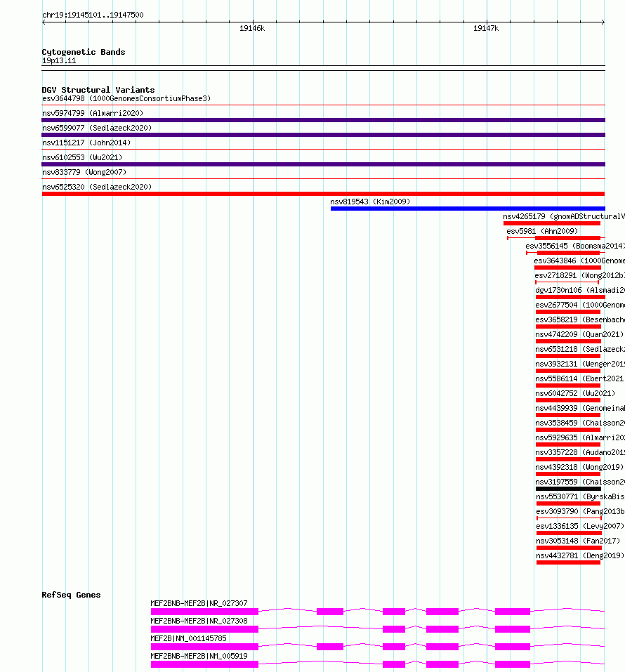Click the nsv4265179 gnomAD variant label

pyautogui.click(x=564, y=216)
